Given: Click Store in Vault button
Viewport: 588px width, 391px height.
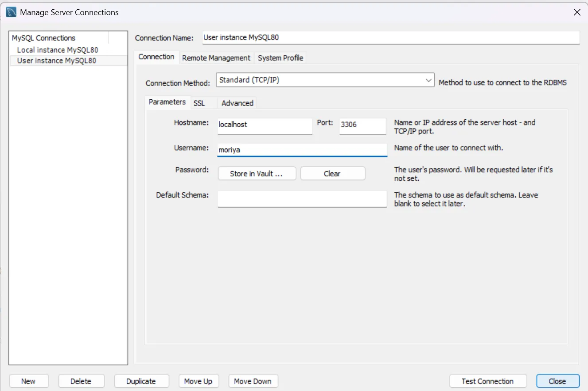Looking at the screenshot, I should pyautogui.click(x=257, y=174).
